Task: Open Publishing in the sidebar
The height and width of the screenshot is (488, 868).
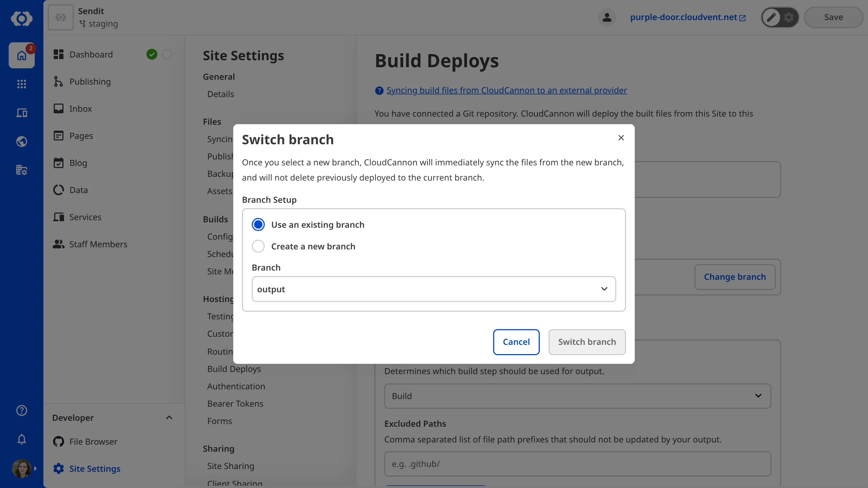Action: [90, 82]
